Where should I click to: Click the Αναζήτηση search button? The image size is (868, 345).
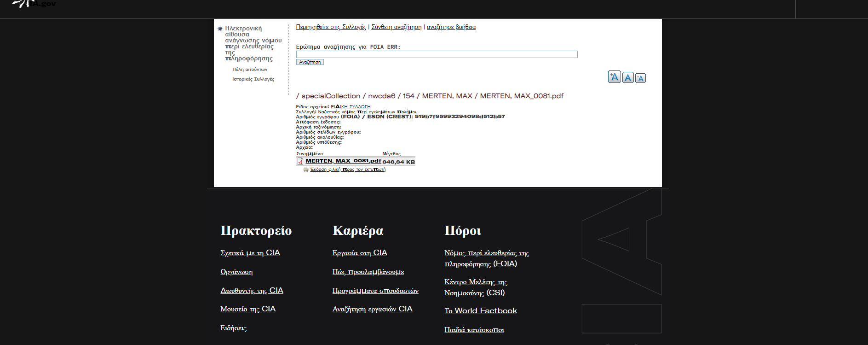point(310,62)
